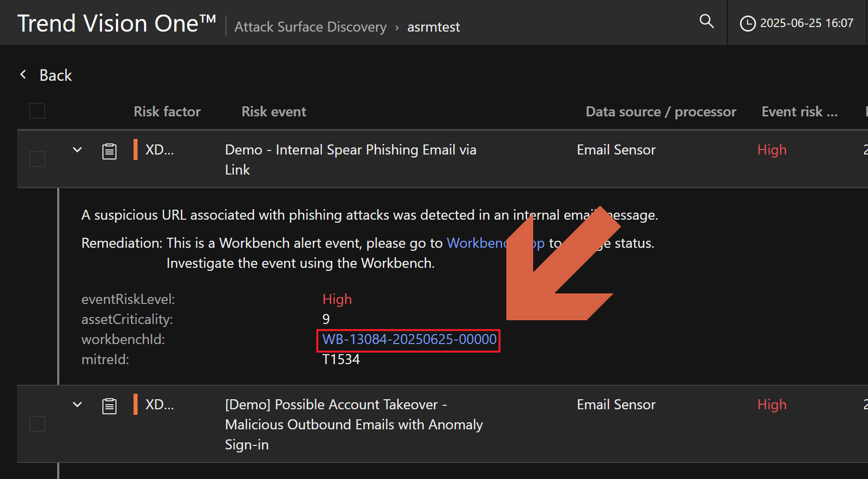Image resolution: width=868 pixels, height=479 pixels.
Task: Click the Data source / processor column header
Action: (661, 111)
